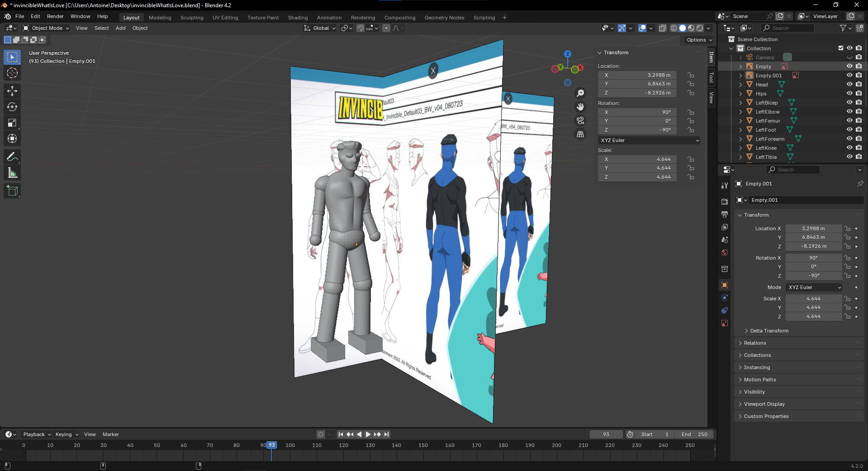Open the World properties tab

[x=725, y=252]
